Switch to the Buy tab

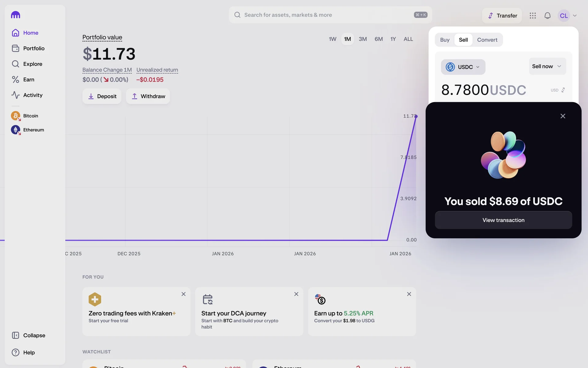(x=445, y=40)
